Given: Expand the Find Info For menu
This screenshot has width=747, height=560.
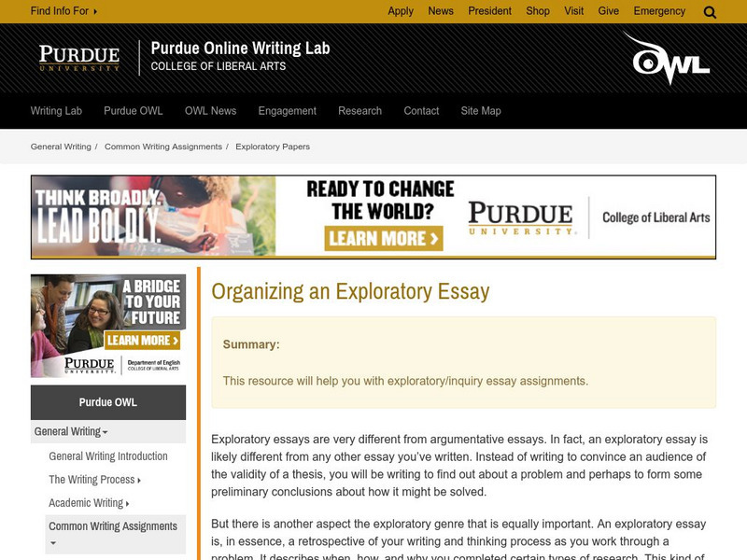Looking at the screenshot, I should (x=63, y=11).
